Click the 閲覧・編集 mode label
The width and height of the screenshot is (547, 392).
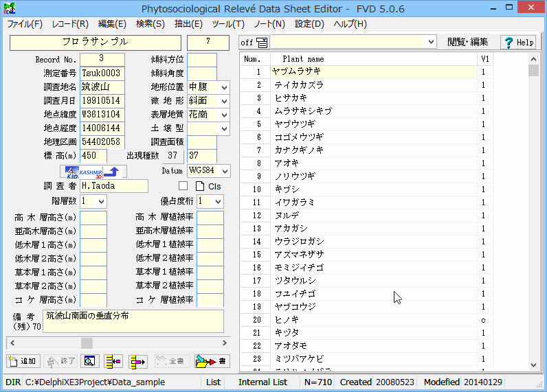click(467, 42)
